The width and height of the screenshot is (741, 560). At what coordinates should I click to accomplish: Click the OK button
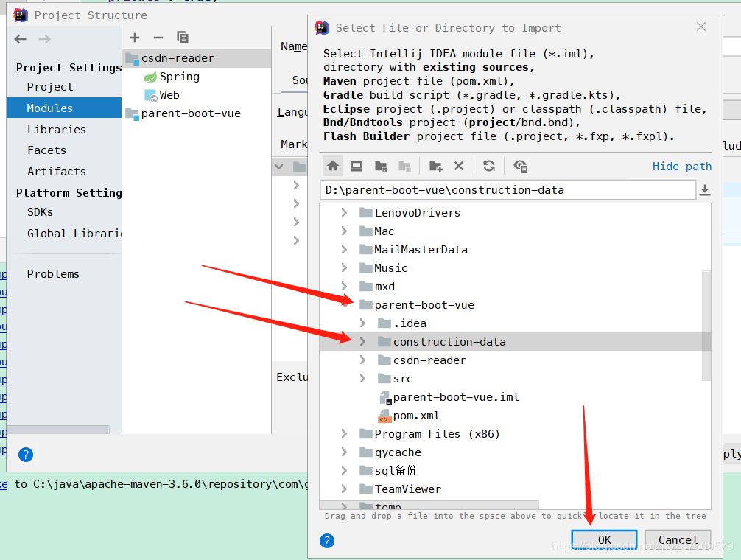pos(605,539)
